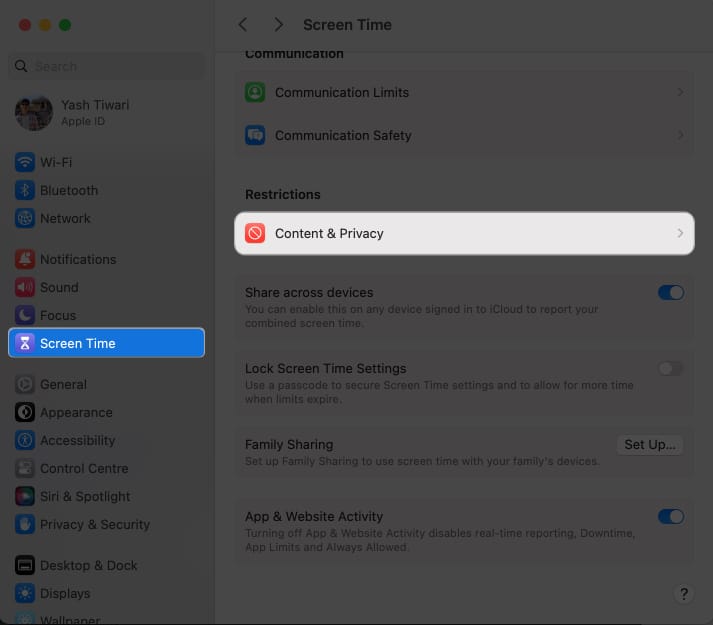Select the Network globe icon
The image size is (713, 625).
tap(25, 218)
